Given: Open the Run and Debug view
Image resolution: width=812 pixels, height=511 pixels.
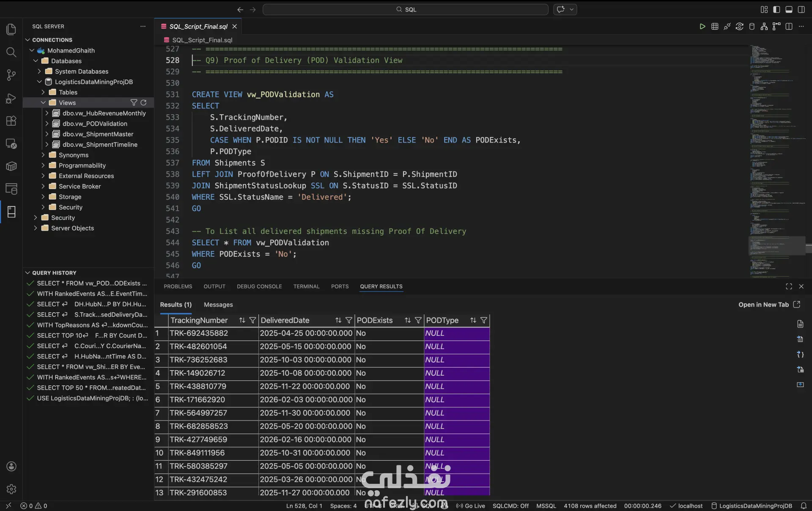Looking at the screenshot, I should coord(11,98).
